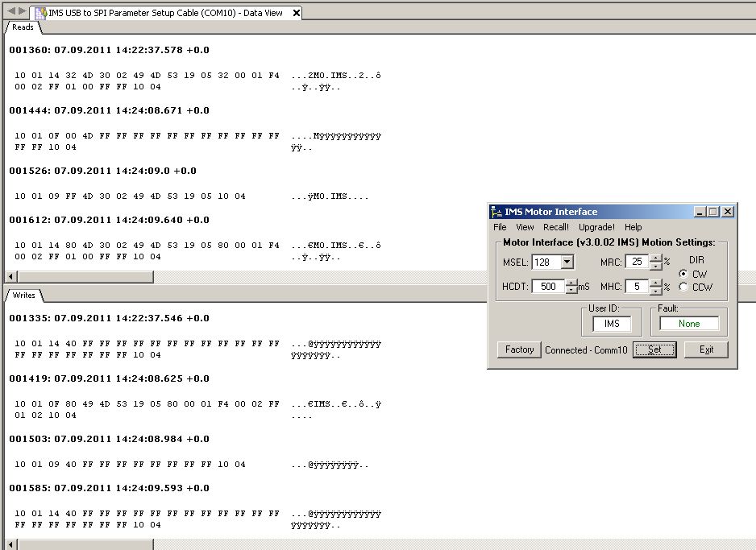Select the IMS USB to SPI Data View tab
This screenshot has height=550, width=756.
(x=165, y=14)
